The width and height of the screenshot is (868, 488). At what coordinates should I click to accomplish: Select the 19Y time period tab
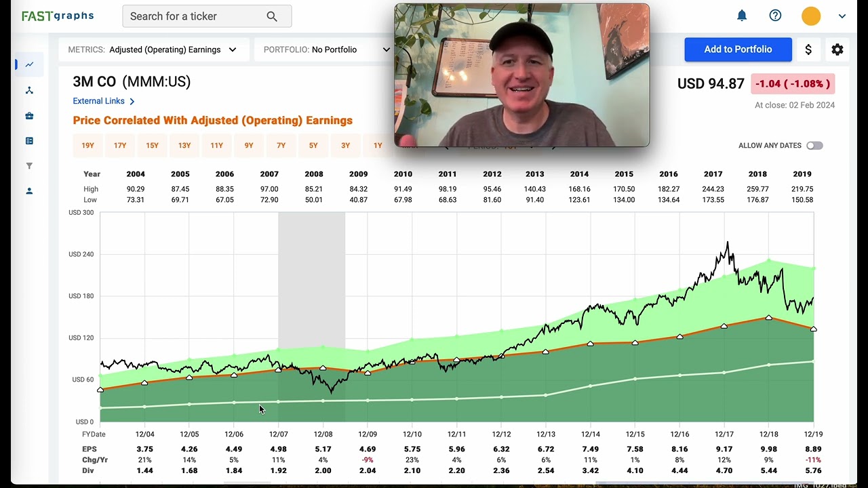tap(87, 146)
